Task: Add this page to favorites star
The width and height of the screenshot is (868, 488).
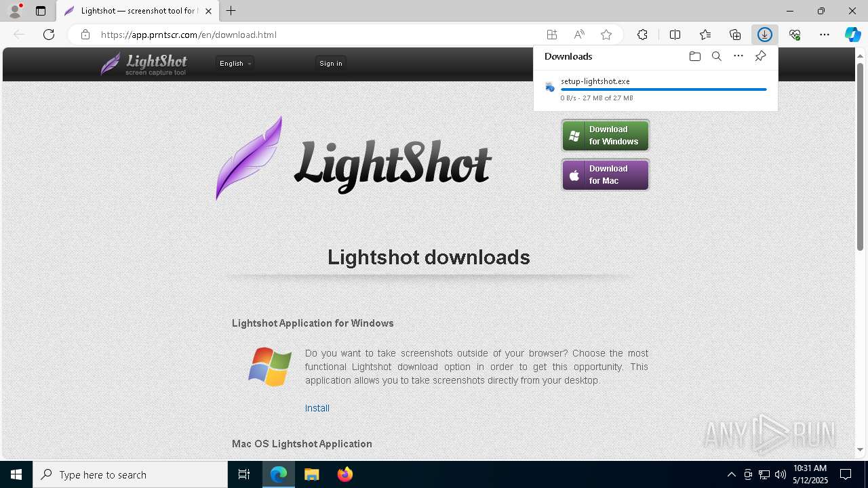Action: click(x=606, y=35)
